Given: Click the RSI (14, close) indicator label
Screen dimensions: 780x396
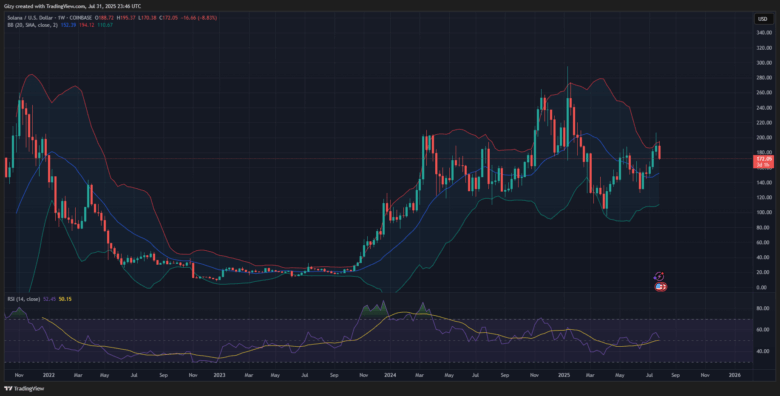Looking at the screenshot, I should (24, 299).
